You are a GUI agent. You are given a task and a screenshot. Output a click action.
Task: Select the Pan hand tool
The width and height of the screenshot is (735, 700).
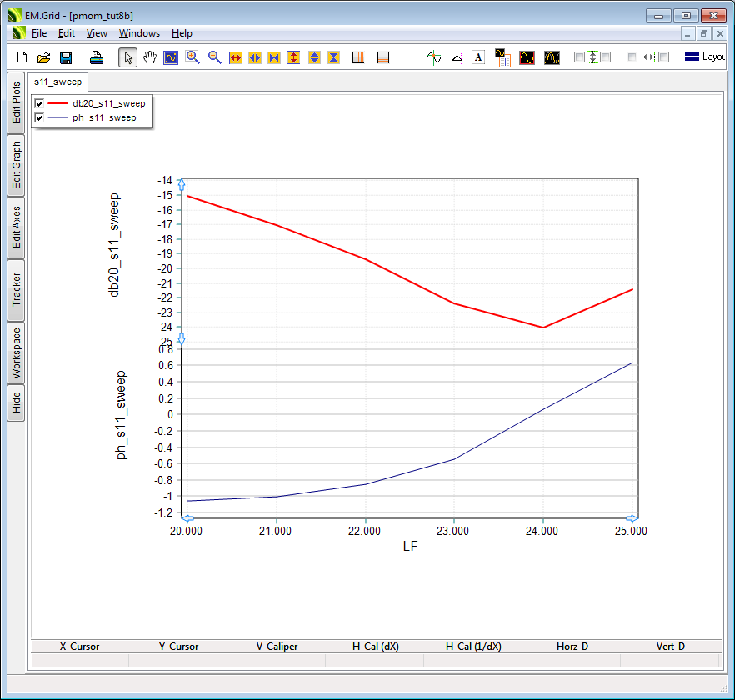pos(150,57)
